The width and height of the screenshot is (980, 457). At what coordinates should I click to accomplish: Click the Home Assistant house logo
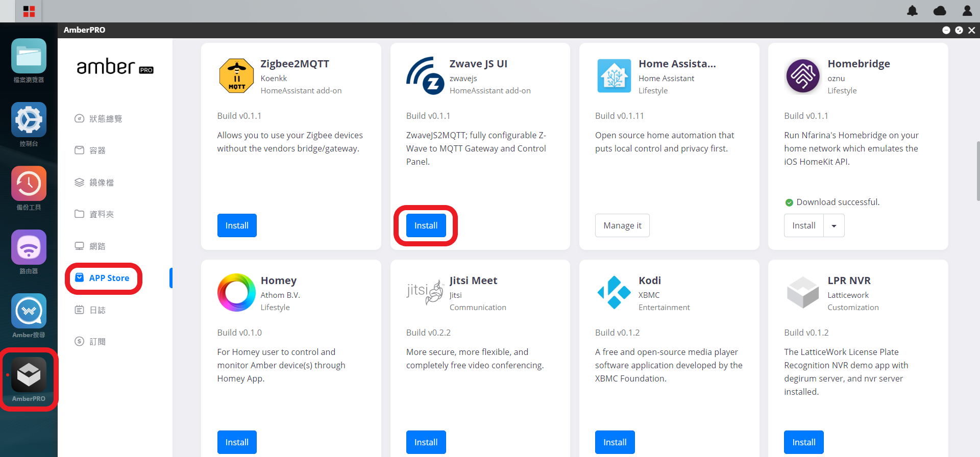tap(614, 75)
